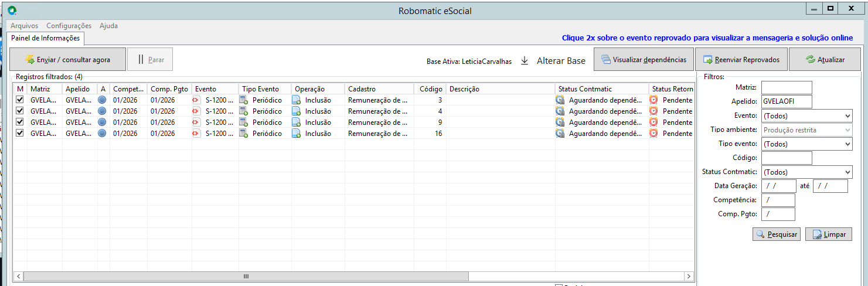The image size is (868, 286).
Task: Click Periódico type icon in Código 16 row
Action: pyautogui.click(x=244, y=133)
